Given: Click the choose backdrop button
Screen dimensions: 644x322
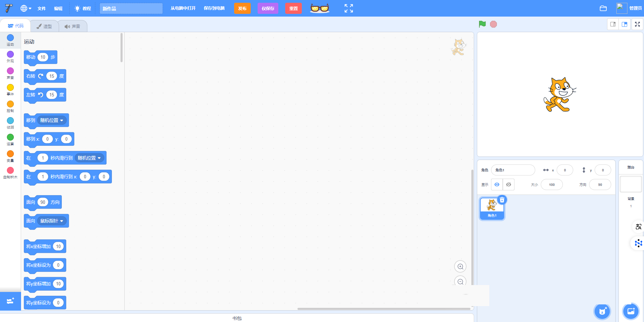Looking at the screenshot, I should (631, 311).
